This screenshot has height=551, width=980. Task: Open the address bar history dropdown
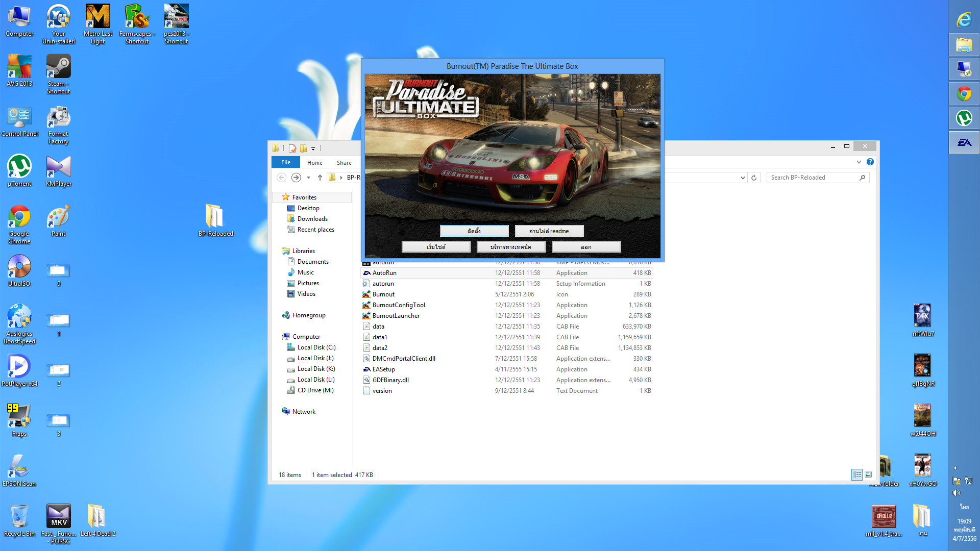coord(743,178)
